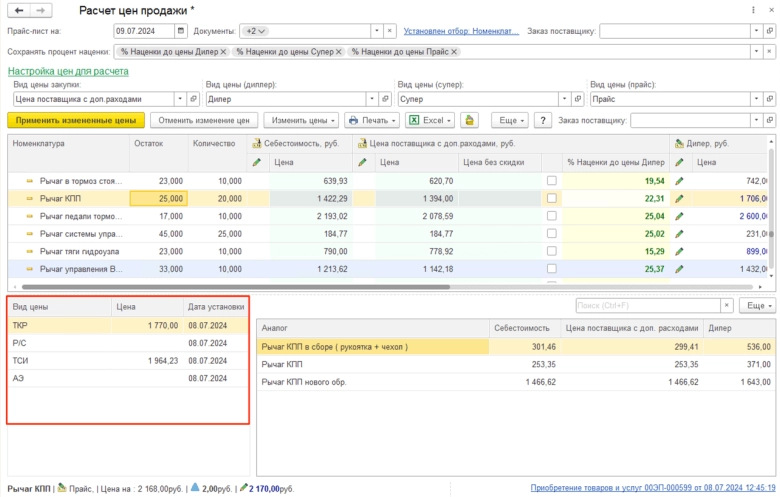Open the Изменить цены dropdown
The height and width of the screenshot is (497, 780).
point(302,120)
